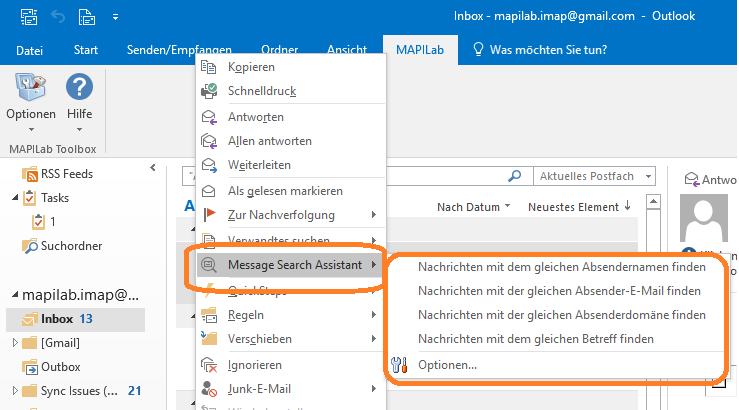Click the contact avatar picture in reading pane
This screenshot has width=739, height=410.
click(x=704, y=218)
